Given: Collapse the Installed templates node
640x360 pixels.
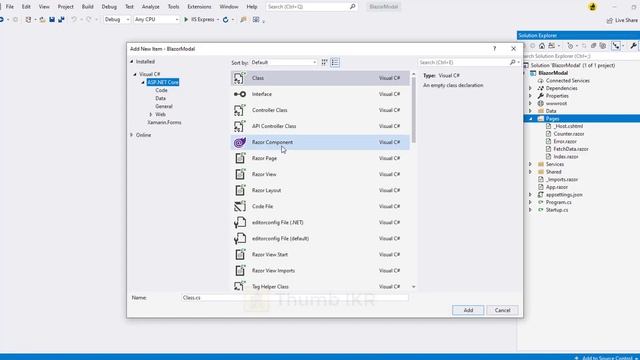Looking at the screenshot, I should point(132,62).
